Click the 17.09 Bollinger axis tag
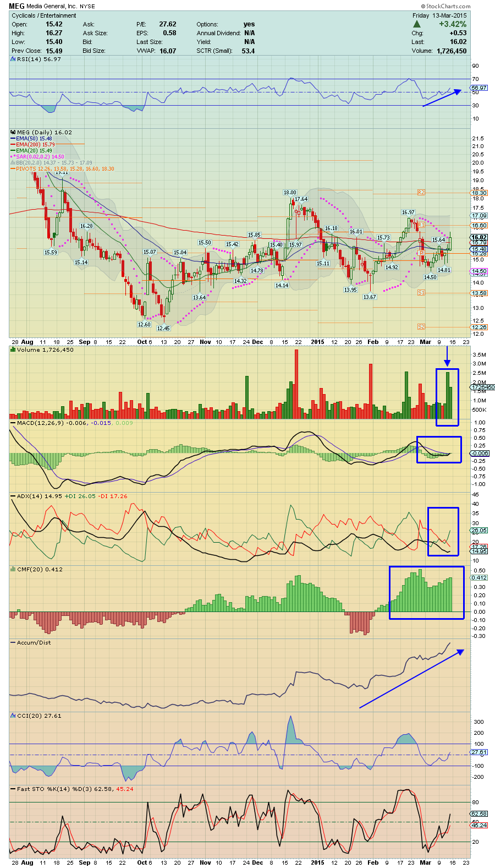Image resolution: width=495 pixels, height=868 pixels. click(x=479, y=216)
